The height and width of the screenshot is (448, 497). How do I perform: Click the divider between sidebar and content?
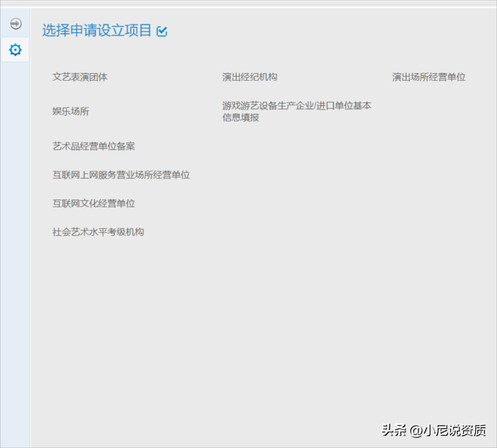tap(30, 249)
